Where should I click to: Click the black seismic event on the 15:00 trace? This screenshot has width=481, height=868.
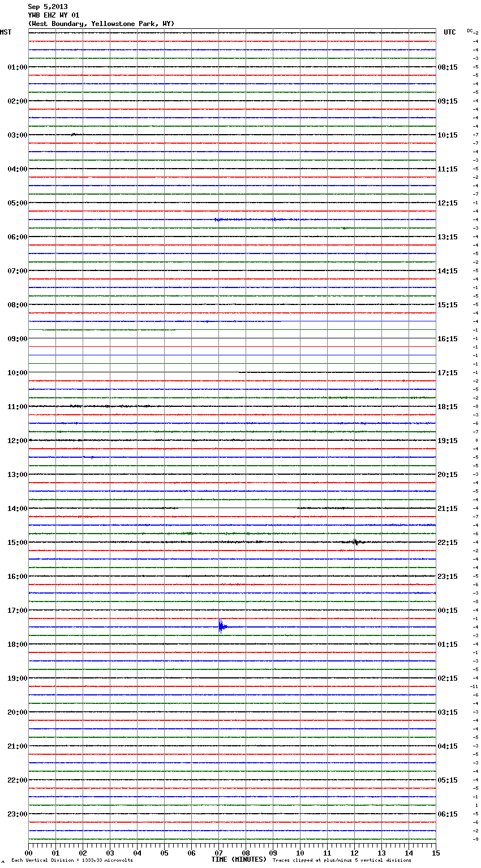coord(356,542)
